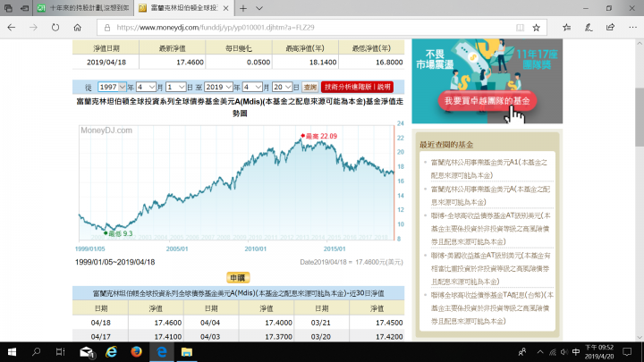644x362 pixels.
Task: Open the browser home page
Action: click(x=77, y=28)
